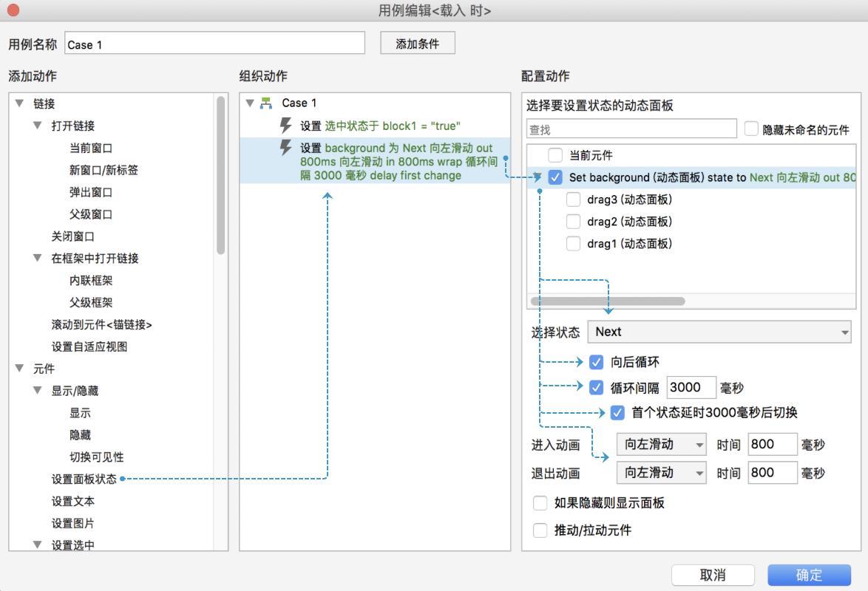This screenshot has height=591, width=868.
Task: Collapse the 设置选中 tree node
Action: pos(38,544)
